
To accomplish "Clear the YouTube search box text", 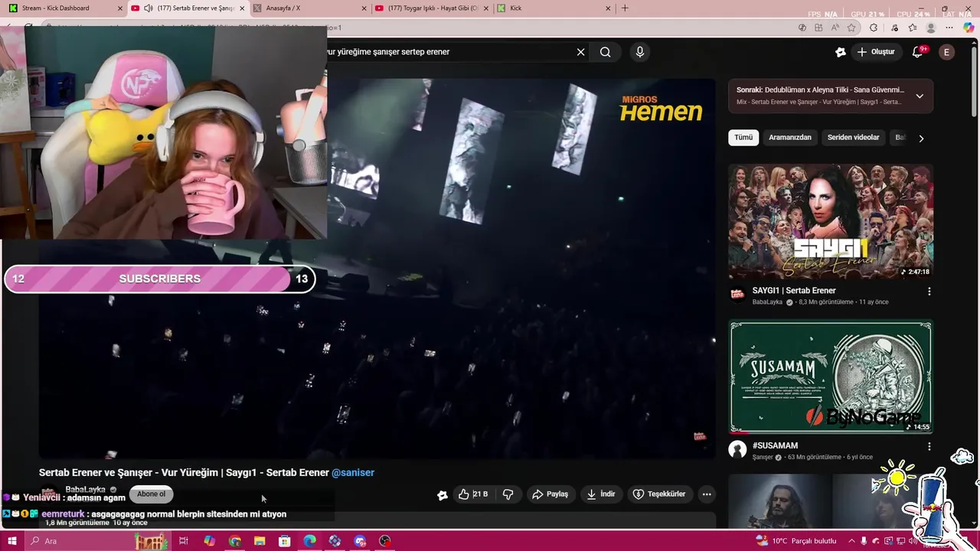I will (580, 52).
